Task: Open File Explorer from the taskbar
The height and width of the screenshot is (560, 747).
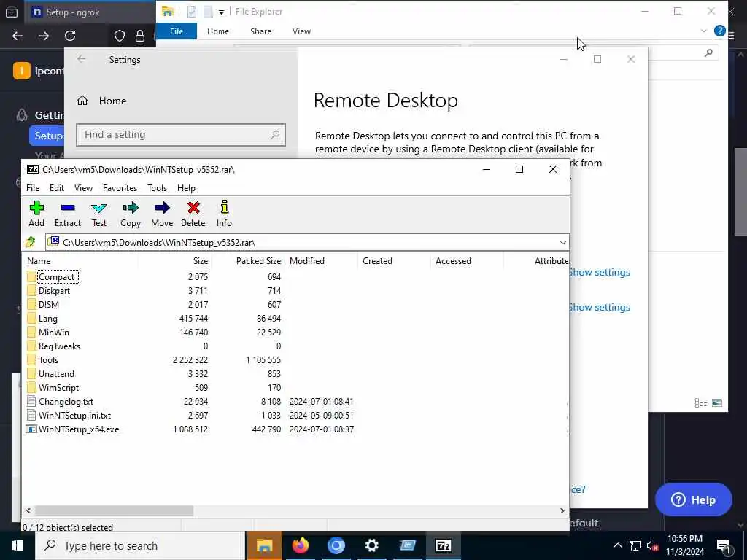Action: [x=264, y=545]
